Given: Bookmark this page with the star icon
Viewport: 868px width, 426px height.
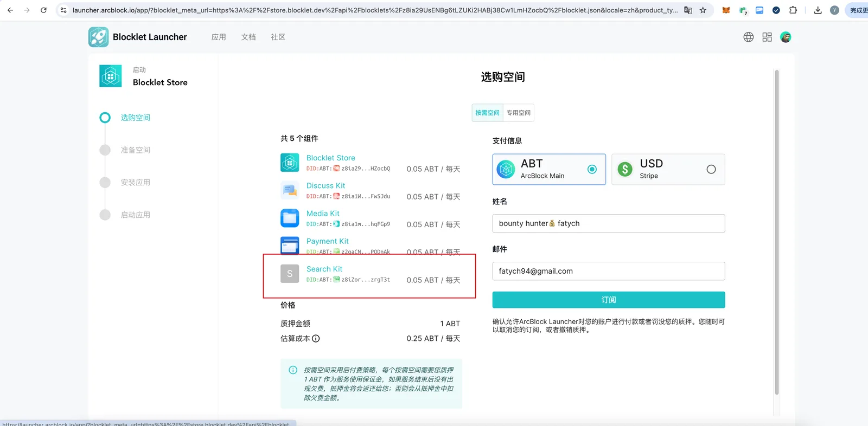Looking at the screenshot, I should click(x=703, y=10).
